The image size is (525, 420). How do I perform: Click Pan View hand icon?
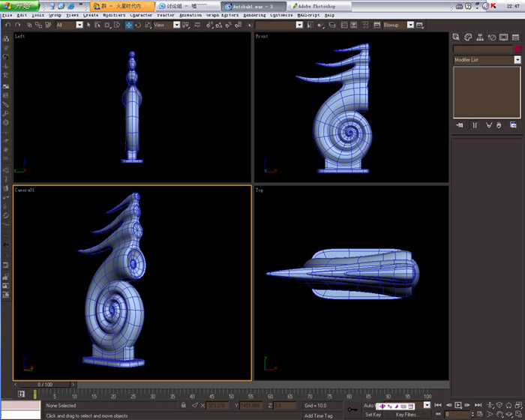click(499, 415)
